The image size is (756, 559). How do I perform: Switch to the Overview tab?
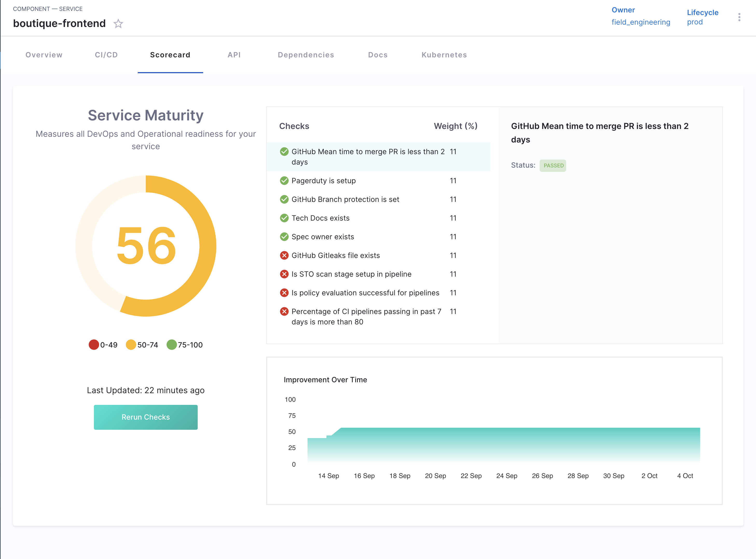click(x=44, y=55)
